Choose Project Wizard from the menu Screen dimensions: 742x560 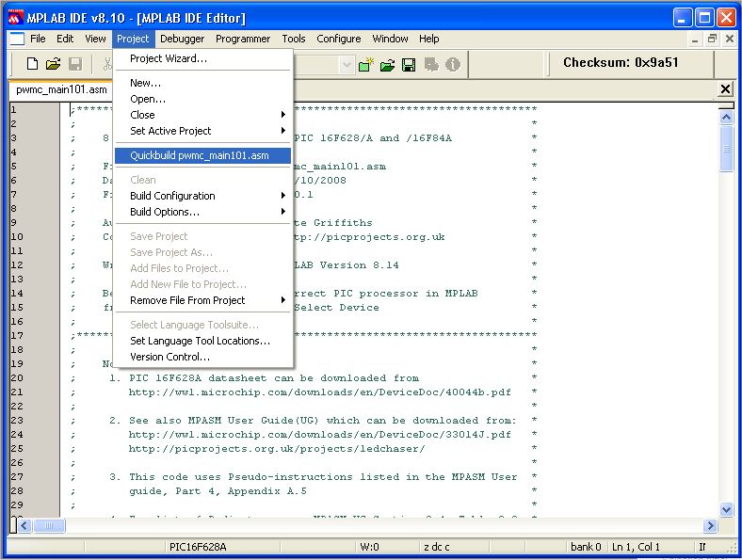click(169, 58)
